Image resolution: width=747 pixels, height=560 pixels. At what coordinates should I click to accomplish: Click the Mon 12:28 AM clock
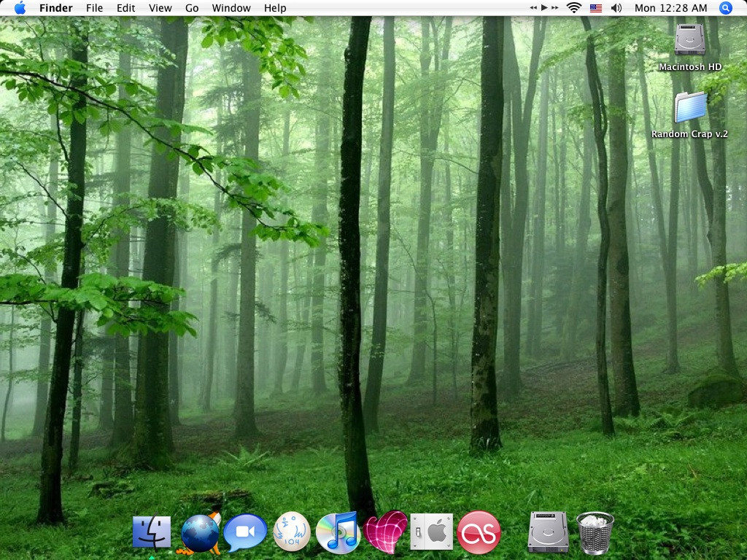[x=671, y=8]
